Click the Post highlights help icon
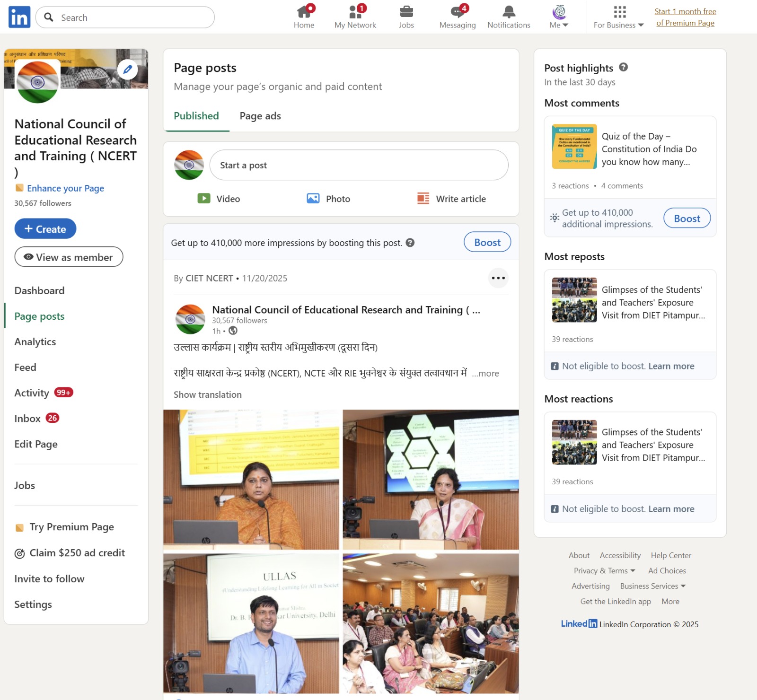This screenshot has width=757, height=700. [x=624, y=67]
